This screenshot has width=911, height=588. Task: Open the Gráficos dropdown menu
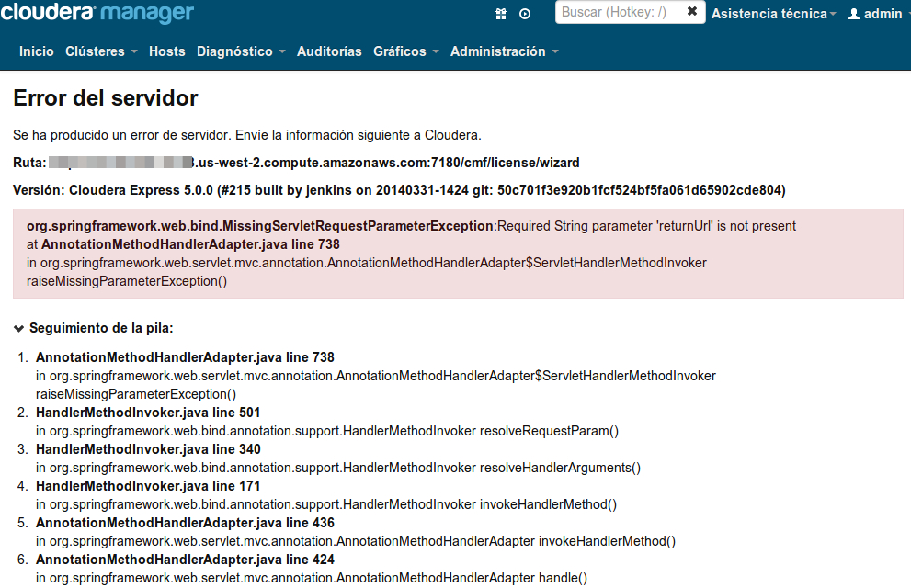tap(405, 51)
